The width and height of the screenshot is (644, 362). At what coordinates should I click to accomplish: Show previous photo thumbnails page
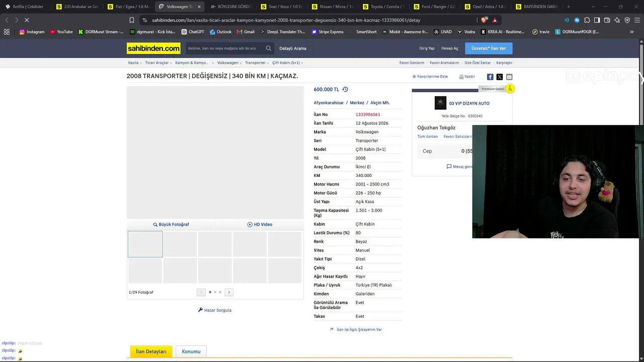pyautogui.click(x=201, y=292)
